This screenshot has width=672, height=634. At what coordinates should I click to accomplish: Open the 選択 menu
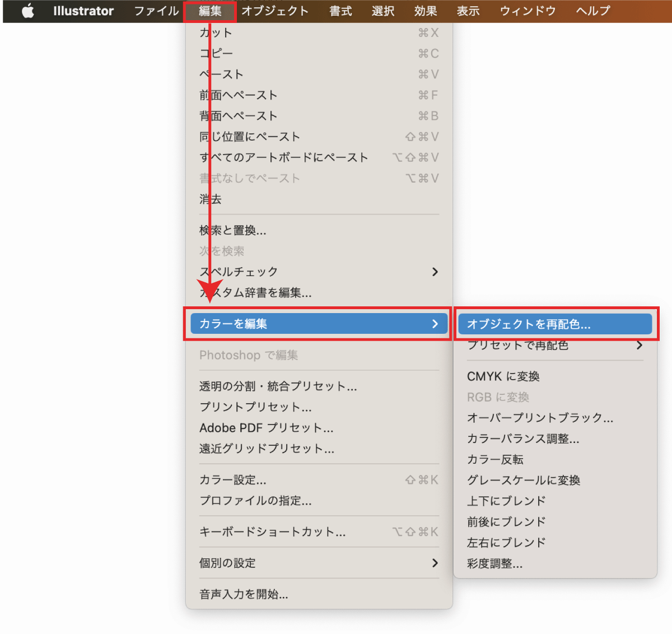(x=383, y=11)
